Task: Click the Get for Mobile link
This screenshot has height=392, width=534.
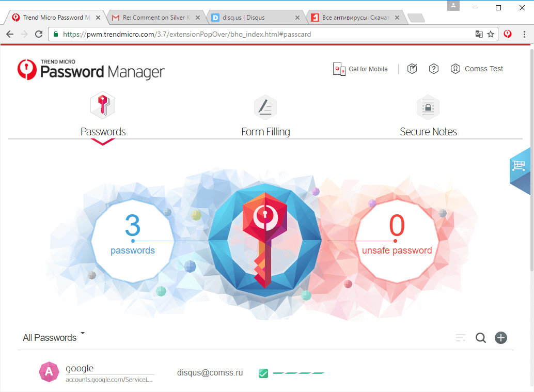Action: click(x=368, y=69)
